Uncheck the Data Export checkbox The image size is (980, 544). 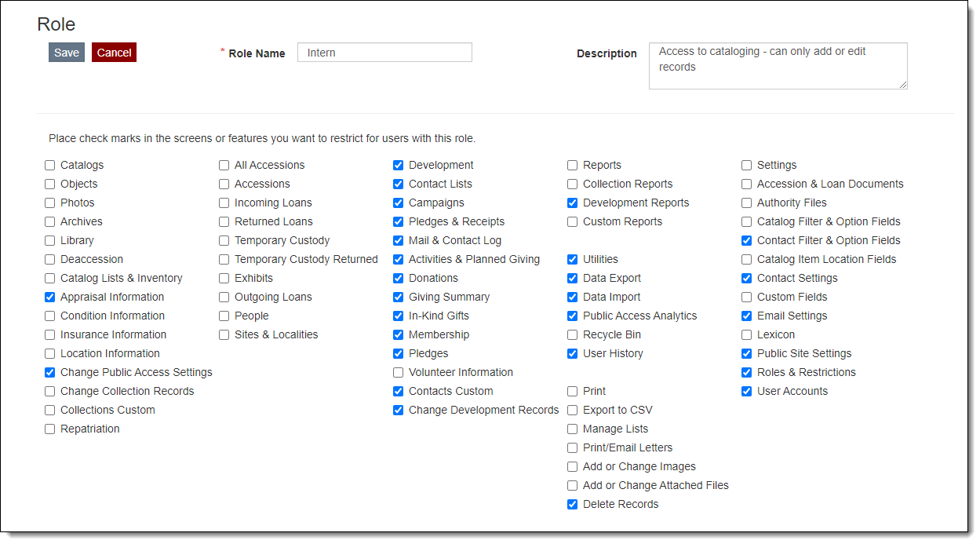[572, 278]
